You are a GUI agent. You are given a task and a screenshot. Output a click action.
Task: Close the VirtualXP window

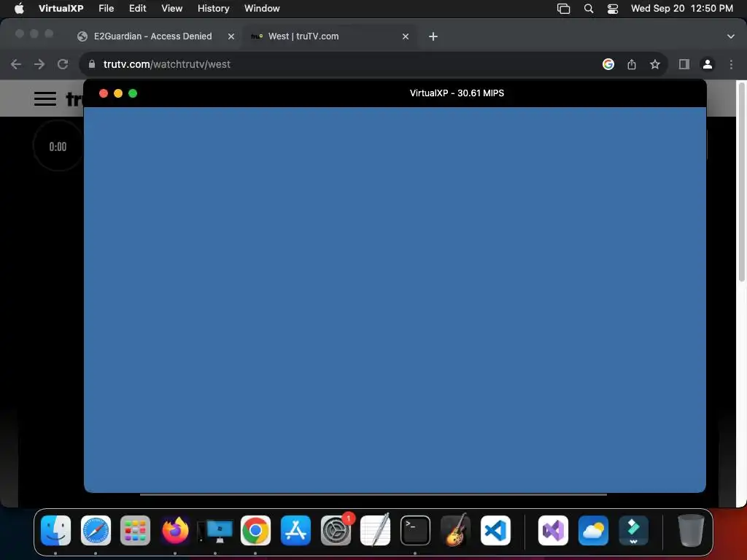point(104,93)
